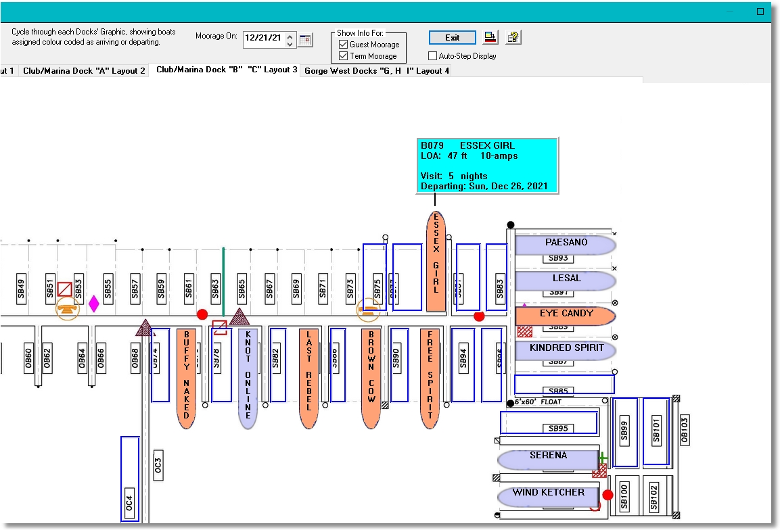Click the Exit button

pos(451,37)
